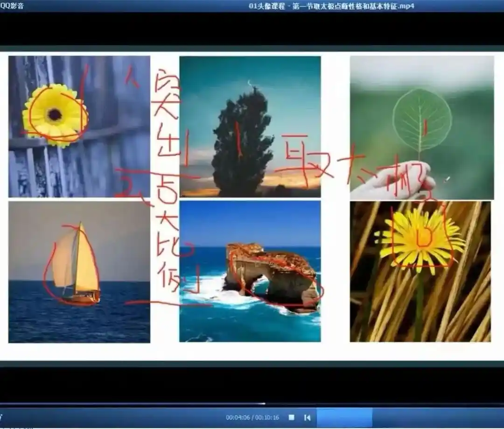Click the 00:04:06 / 00:10:16 time display
The height and width of the screenshot is (429, 504).
pos(252,417)
